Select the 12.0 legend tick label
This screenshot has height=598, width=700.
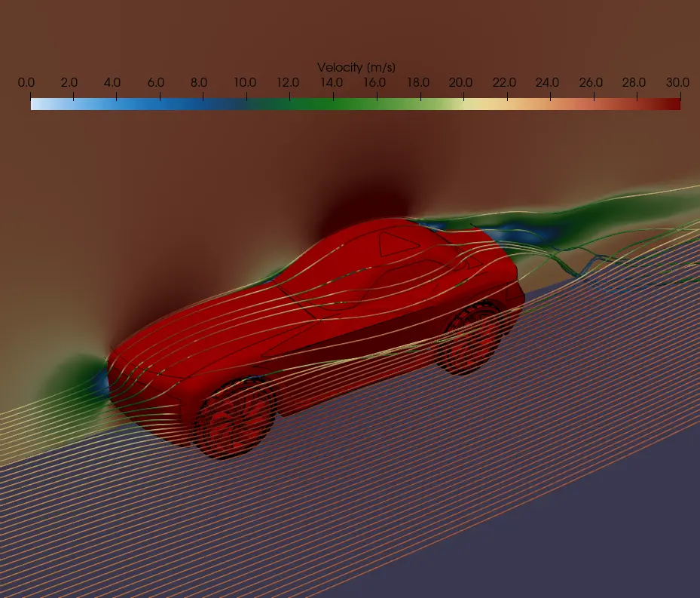[288, 83]
